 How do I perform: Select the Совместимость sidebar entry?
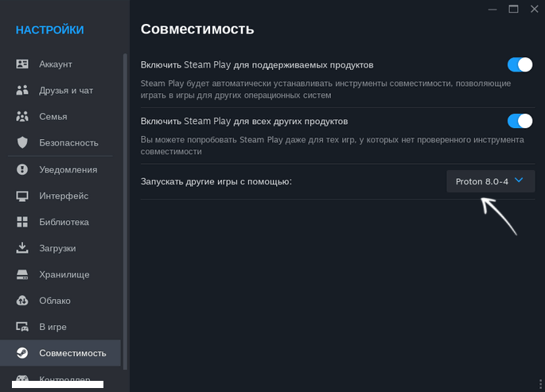pyautogui.click(x=60, y=353)
